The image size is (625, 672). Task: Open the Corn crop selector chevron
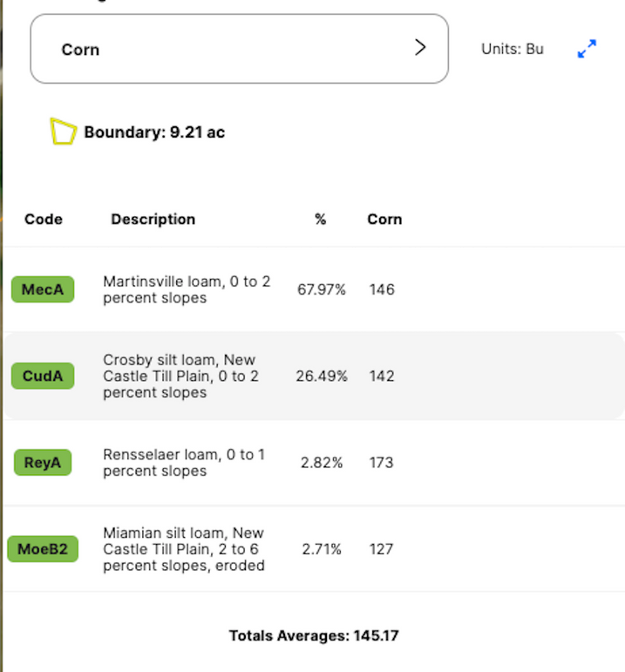click(420, 48)
